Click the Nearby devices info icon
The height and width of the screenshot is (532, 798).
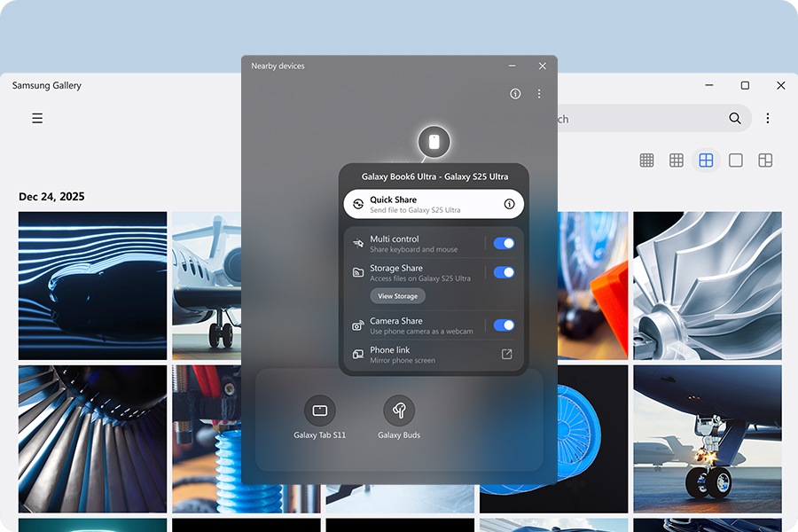pos(515,94)
